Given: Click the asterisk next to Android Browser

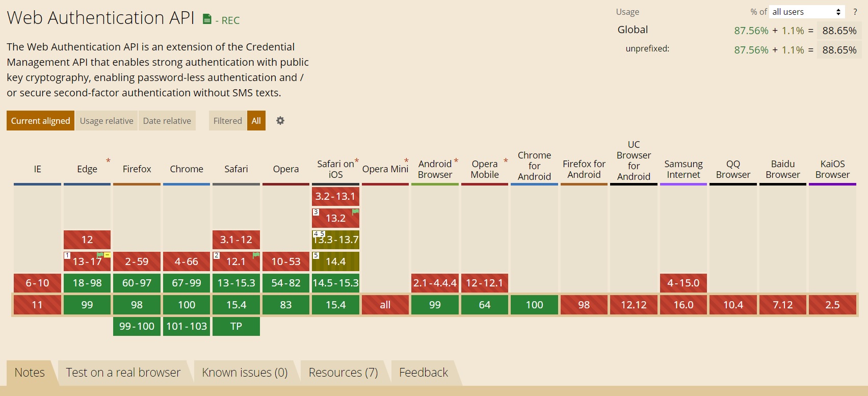Looking at the screenshot, I should tap(456, 162).
